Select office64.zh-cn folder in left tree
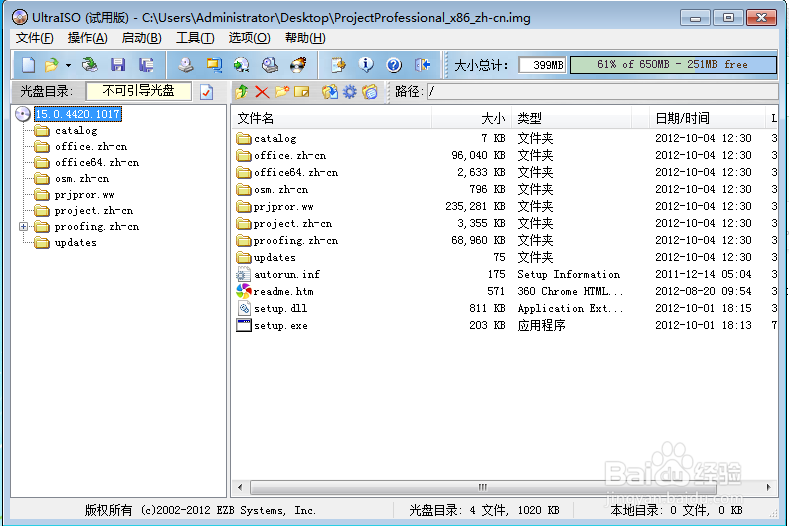Viewport: 789px width, 526px height. [x=97, y=163]
